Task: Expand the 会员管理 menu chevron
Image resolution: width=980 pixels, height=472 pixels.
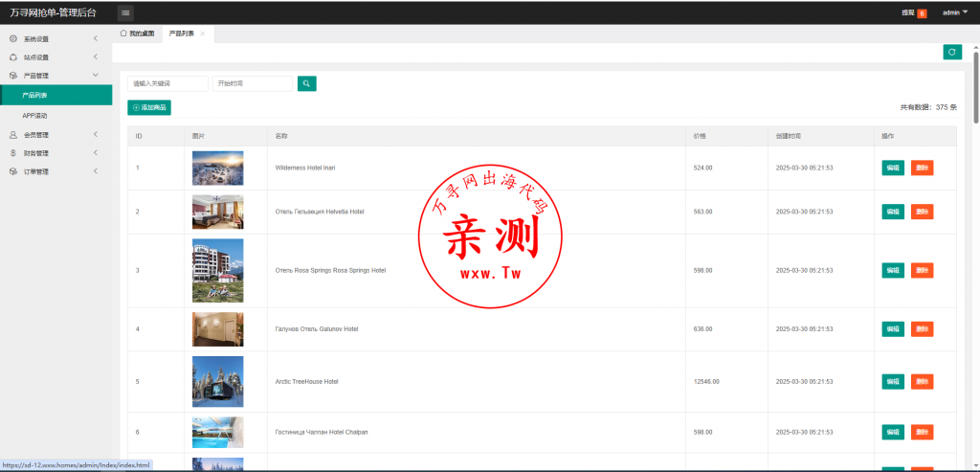Action: click(96, 134)
